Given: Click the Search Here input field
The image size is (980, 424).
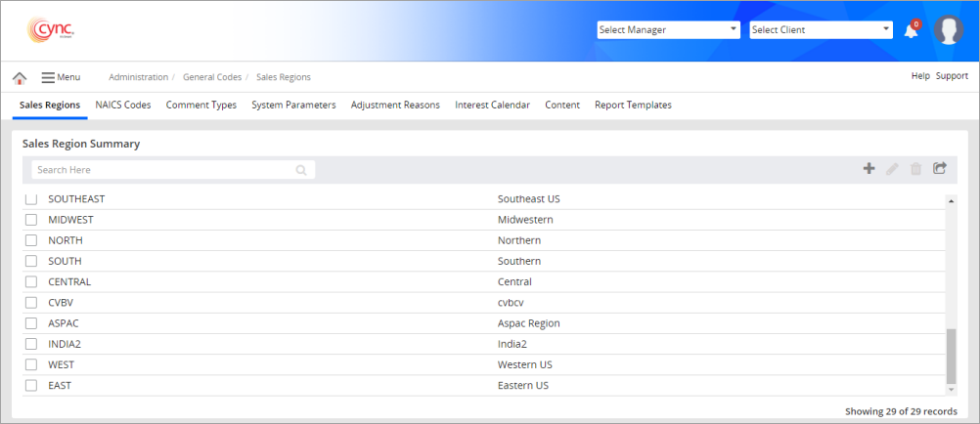Looking at the screenshot, I should pyautogui.click(x=161, y=170).
